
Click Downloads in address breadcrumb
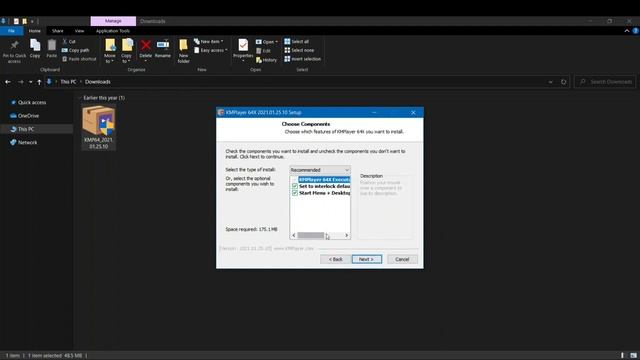pos(98,82)
